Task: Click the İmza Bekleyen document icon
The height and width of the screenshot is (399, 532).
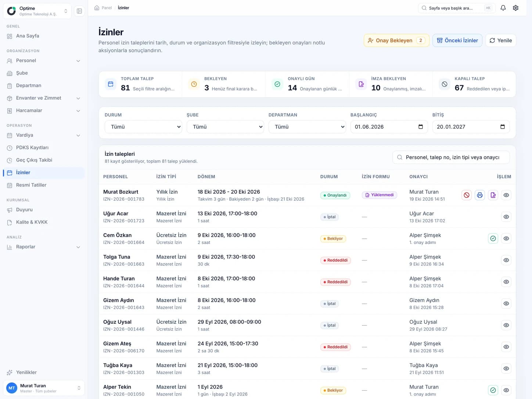Action: pos(361,84)
